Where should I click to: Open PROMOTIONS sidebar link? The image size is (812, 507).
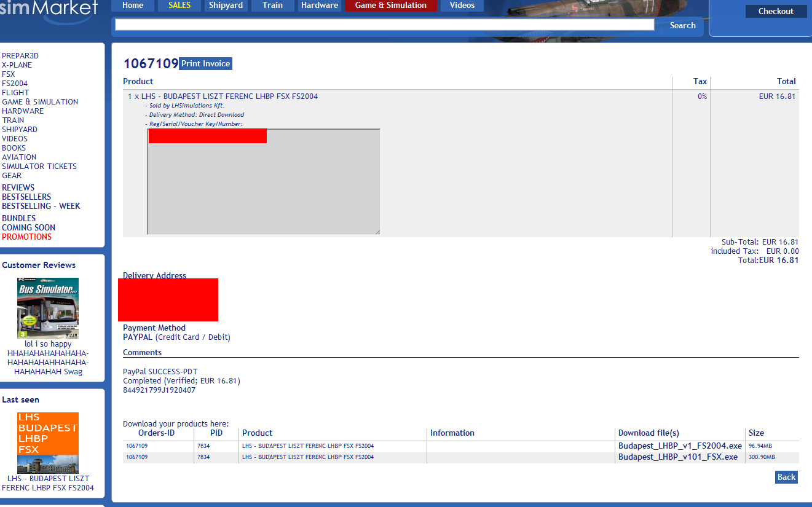point(26,237)
